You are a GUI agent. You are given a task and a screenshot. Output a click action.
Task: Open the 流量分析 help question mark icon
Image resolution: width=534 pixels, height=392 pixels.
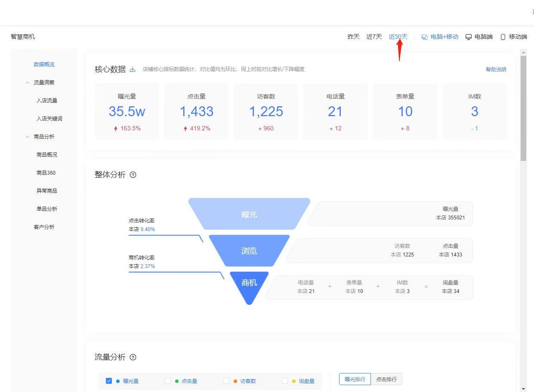coord(133,357)
